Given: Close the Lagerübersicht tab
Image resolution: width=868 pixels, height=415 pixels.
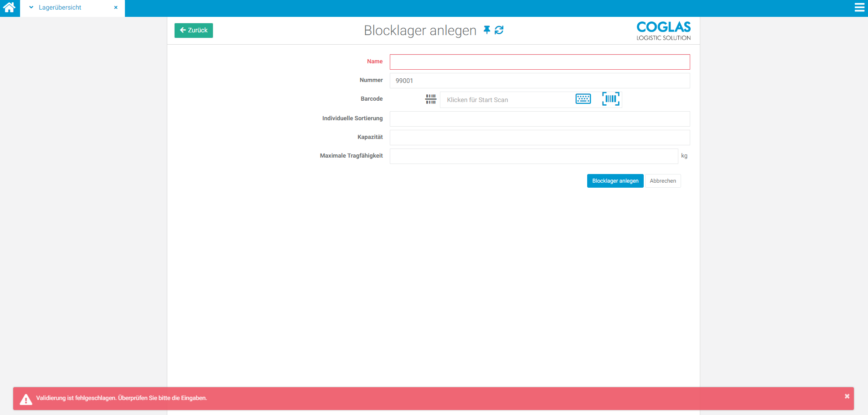Looking at the screenshot, I should pos(116,8).
